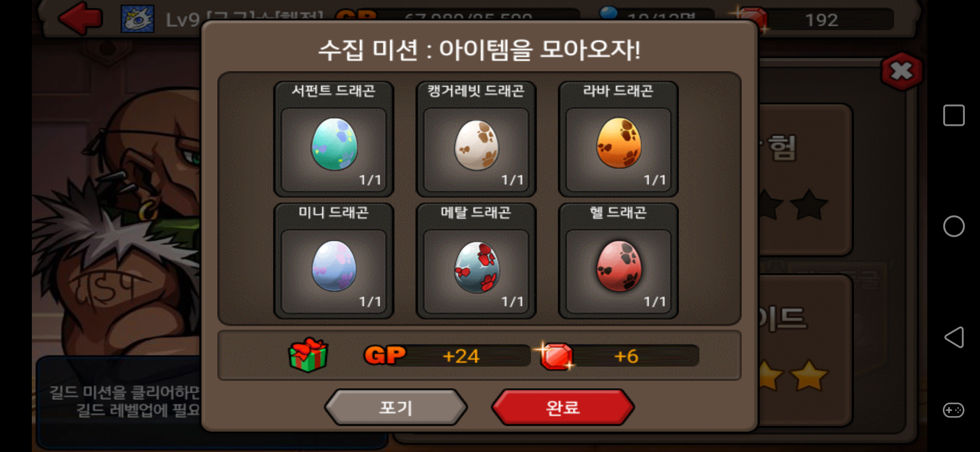Open the guild emblem avatar icon

[x=137, y=19]
